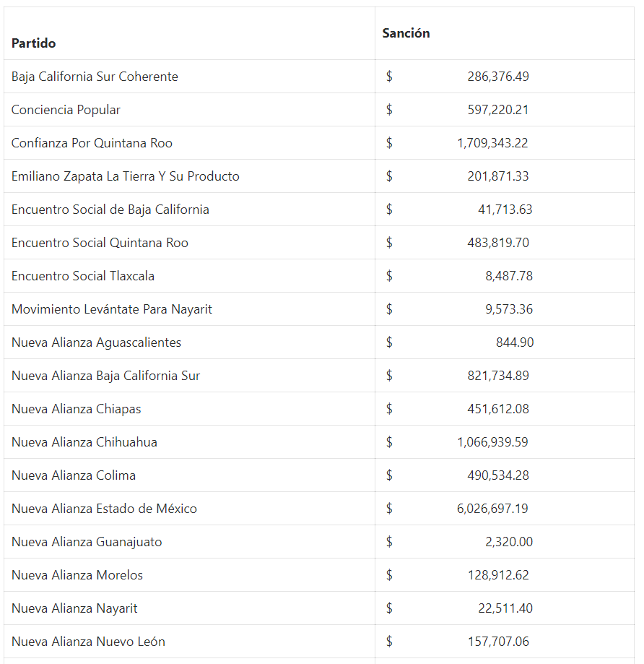Select the 844.90 amount cell

[x=515, y=342]
